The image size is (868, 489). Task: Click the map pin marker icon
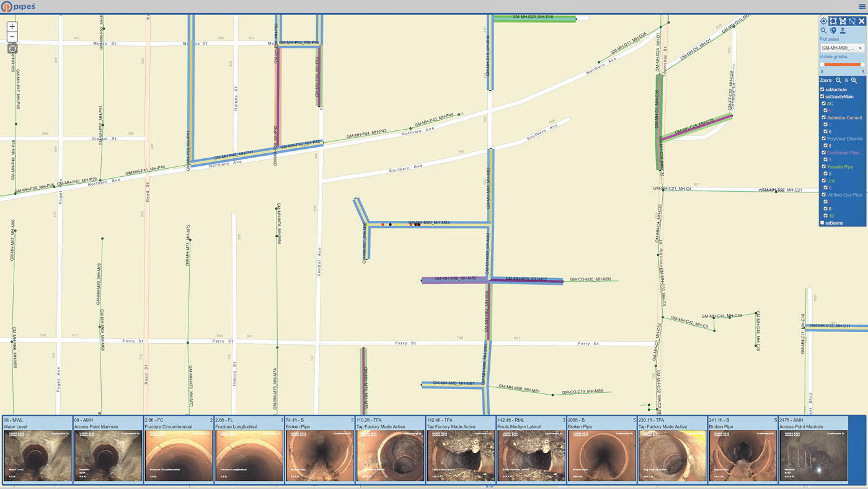tap(833, 30)
